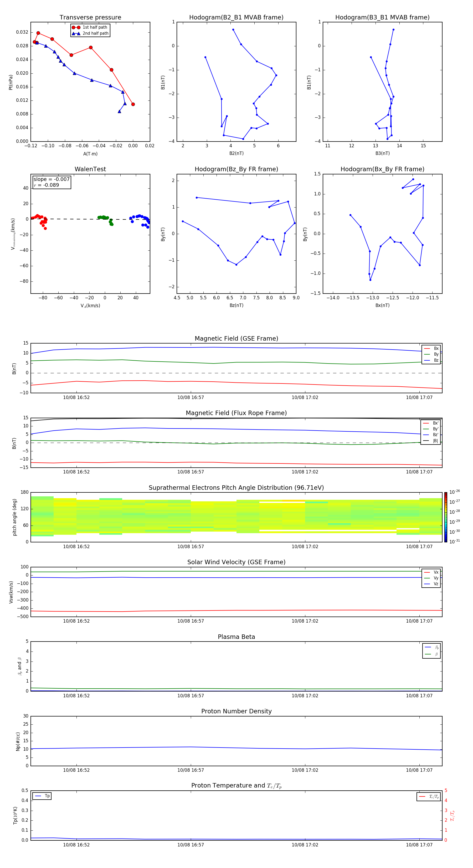The image size is (473, 868).
Task: Click the 'Vy' legend entry
Action: pyautogui.click(x=431, y=578)
